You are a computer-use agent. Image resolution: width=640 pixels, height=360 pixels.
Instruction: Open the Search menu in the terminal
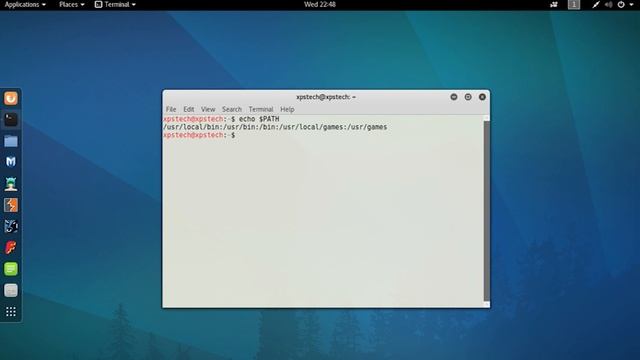tap(232, 109)
